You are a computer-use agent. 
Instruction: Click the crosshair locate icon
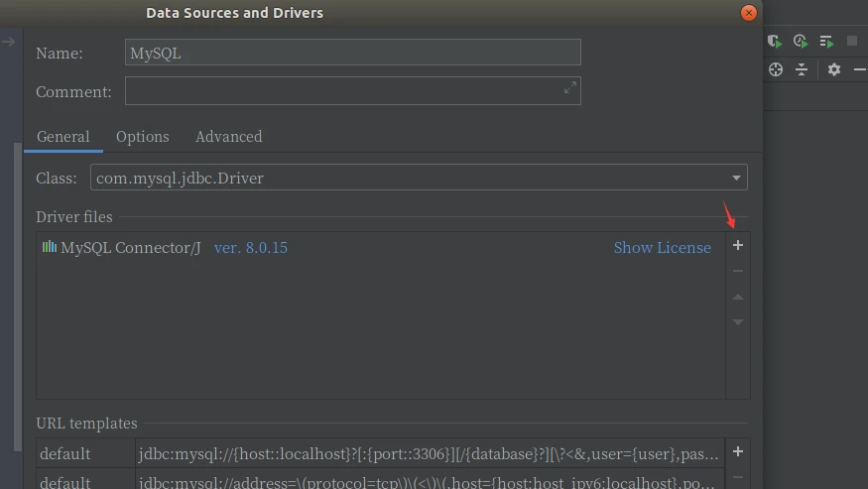click(776, 69)
